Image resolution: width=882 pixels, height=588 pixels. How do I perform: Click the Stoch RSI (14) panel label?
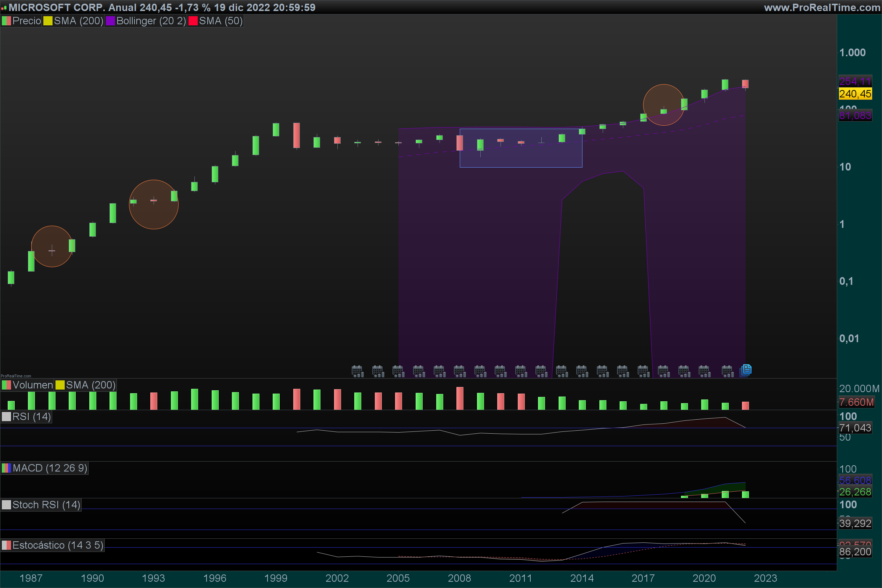[46, 505]
